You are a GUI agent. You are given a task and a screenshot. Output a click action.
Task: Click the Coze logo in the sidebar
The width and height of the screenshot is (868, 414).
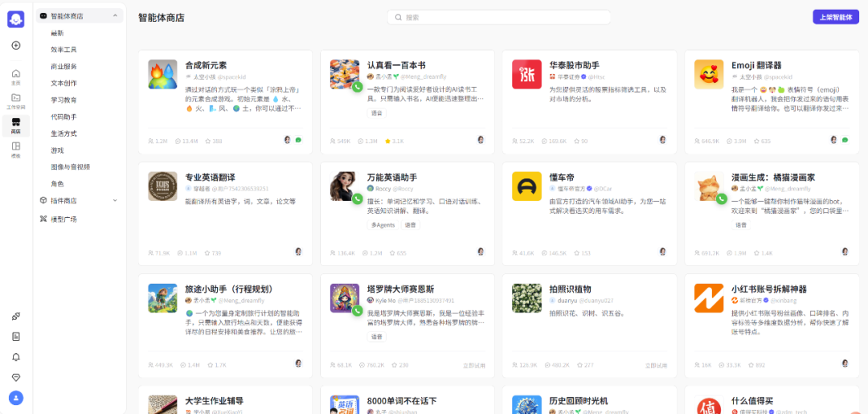[x=16, y=18]
